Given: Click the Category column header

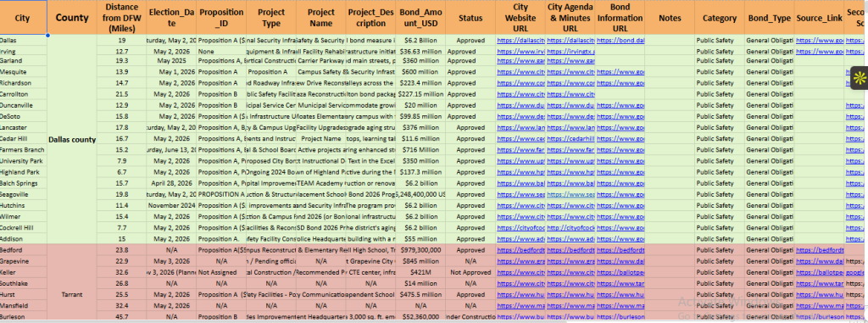Looking at the screenshot, I should click(720, 18).
